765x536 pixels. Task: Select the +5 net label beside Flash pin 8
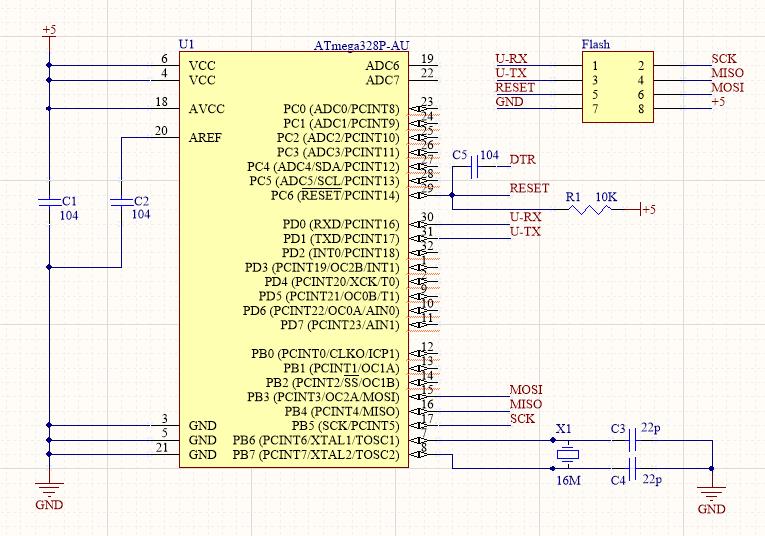718,101
